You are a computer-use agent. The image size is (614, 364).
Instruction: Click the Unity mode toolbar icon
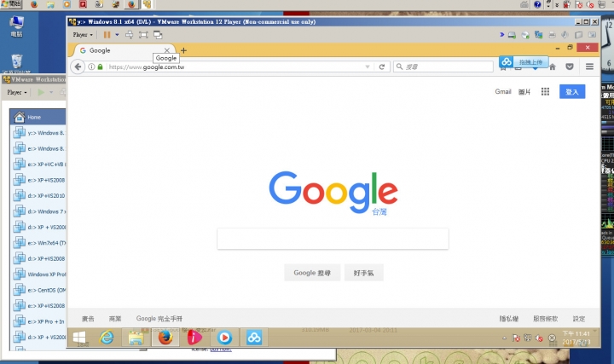pos(158,35)
